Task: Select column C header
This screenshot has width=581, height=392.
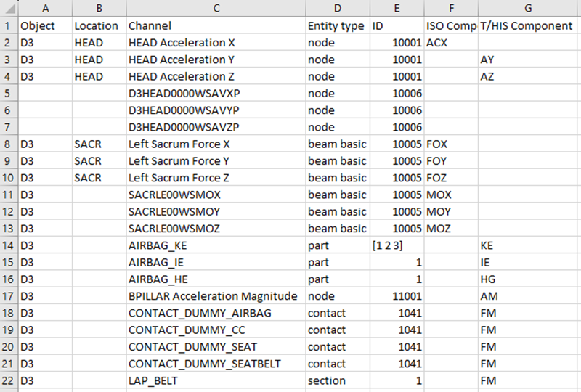Action: pyautogui.click(x=216, y=8)
